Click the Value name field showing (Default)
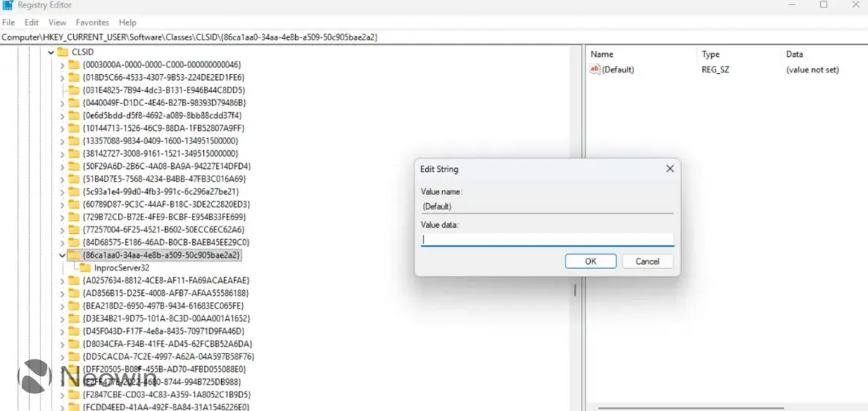The width and height of the screenshot is (868, 411). click(x=548, y=206)
